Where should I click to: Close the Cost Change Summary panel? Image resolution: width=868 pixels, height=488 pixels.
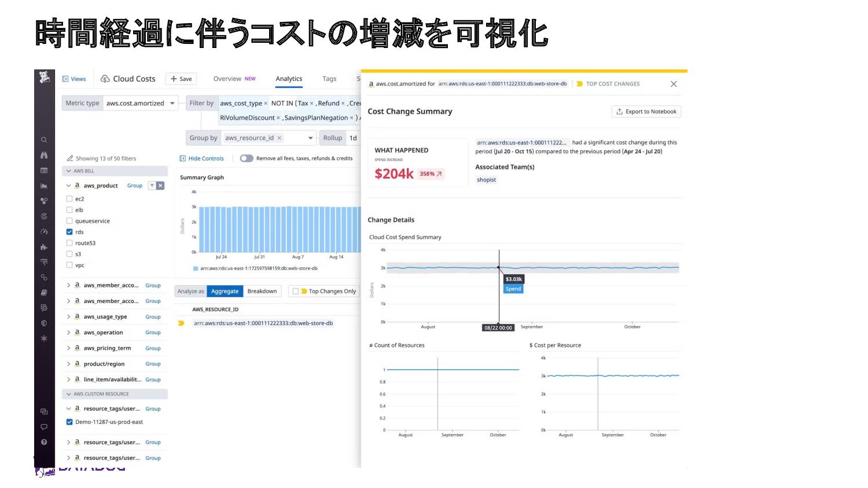pyautogui.click(x=674, y=84)
